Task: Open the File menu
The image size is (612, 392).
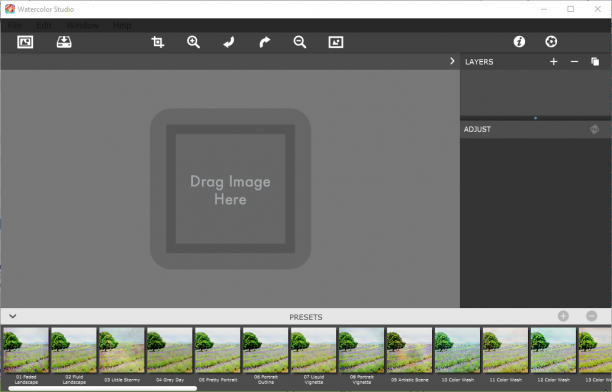Action: tap(15, 25)
